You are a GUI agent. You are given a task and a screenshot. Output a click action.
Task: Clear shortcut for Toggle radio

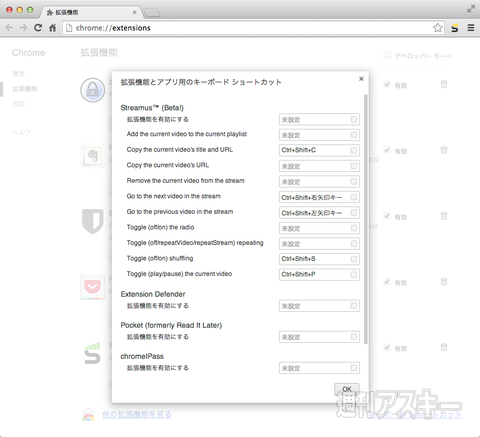(354, 228)
